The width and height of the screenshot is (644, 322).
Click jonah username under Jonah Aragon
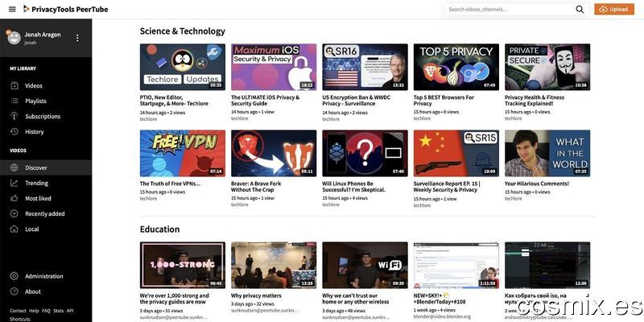click(31, 43)
